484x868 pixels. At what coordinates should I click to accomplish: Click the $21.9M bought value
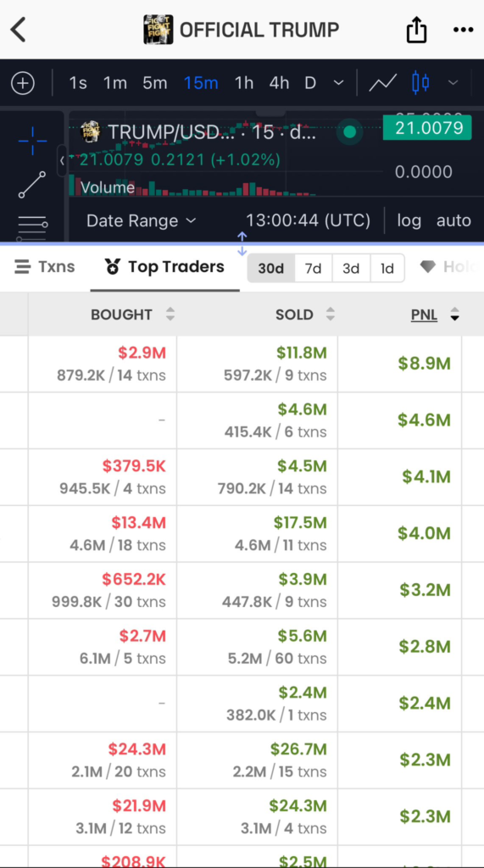[139, 805]
